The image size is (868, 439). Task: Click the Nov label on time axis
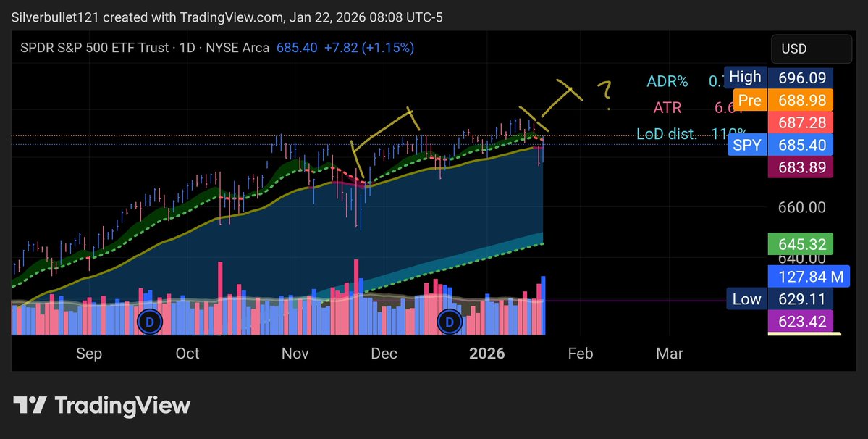coord(295,354)
